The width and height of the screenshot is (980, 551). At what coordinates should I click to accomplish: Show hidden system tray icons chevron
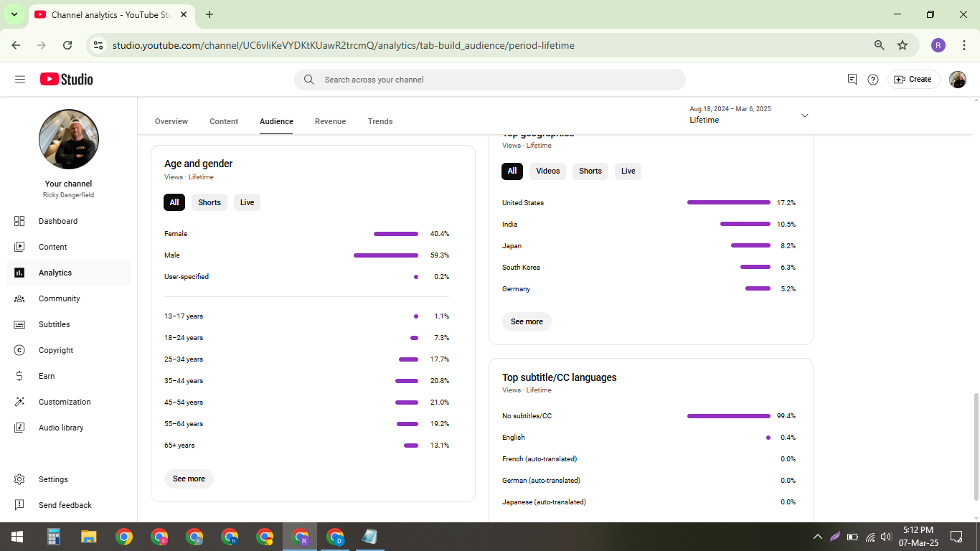pos(817,537)
